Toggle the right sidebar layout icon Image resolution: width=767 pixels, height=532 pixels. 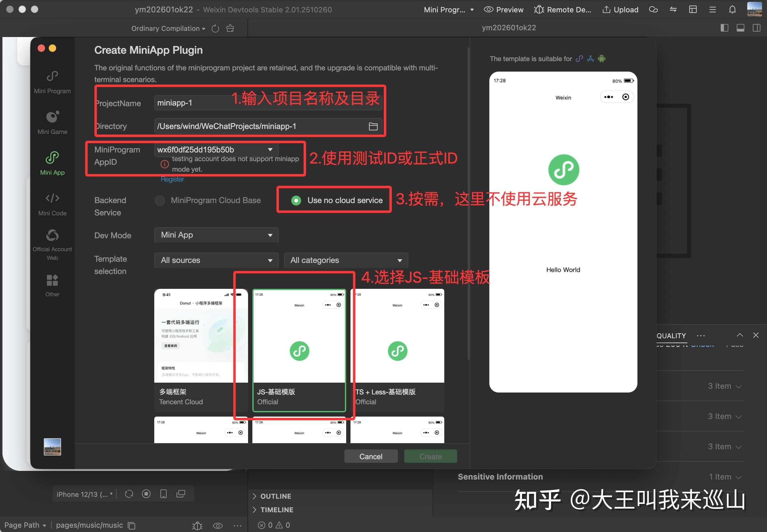[756, 28]
